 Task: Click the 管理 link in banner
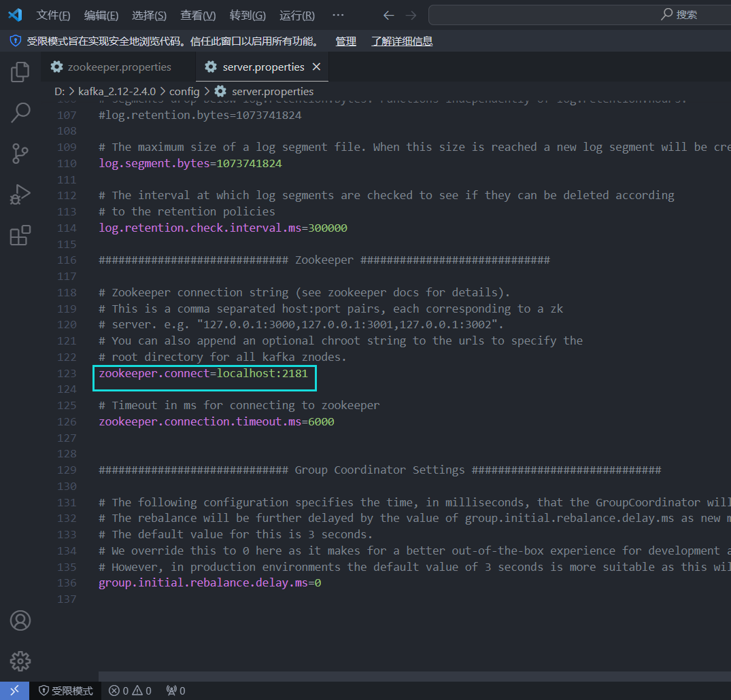(x=345, y=41)
